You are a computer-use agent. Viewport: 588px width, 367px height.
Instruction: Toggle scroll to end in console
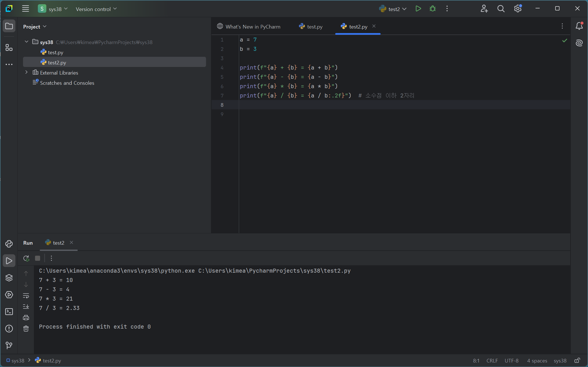click(26, 307)
